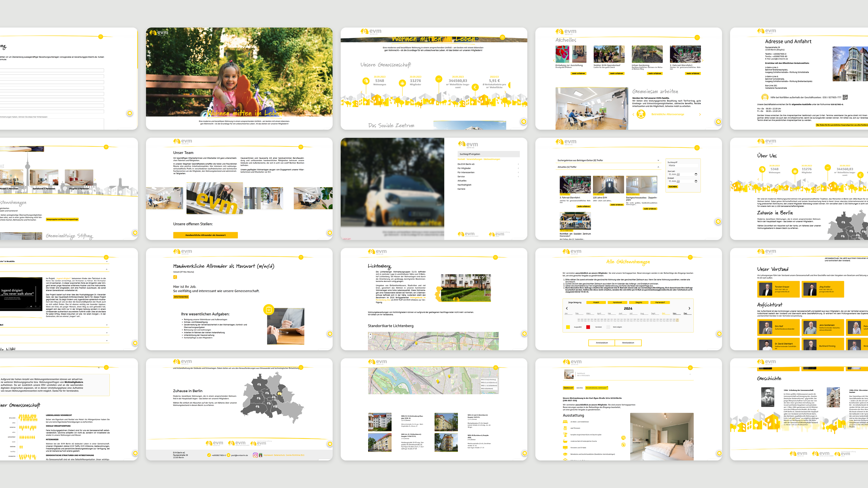Viewport: 868px width, 488px height.
Task: Click Euro icon next to Nettokaltmiete figure
Action: (x=475, y=87)
